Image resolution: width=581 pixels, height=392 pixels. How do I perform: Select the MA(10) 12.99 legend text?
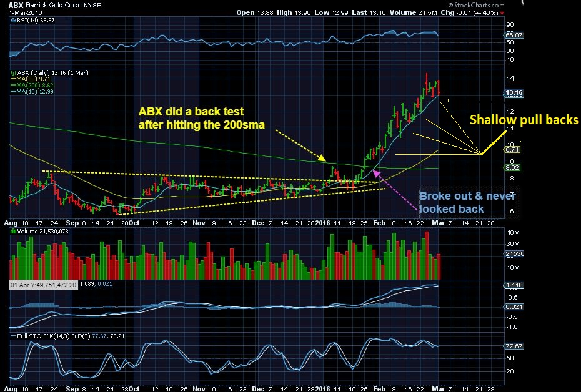pyautogui.click(x=35, y=91)
